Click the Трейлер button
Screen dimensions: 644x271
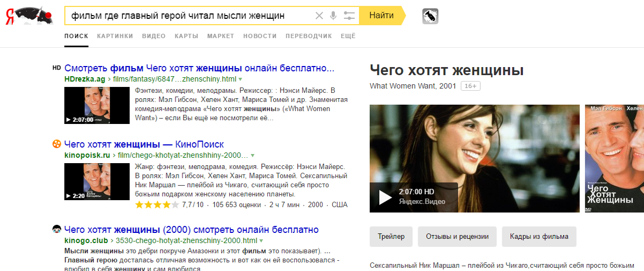[x=391, y=237]
